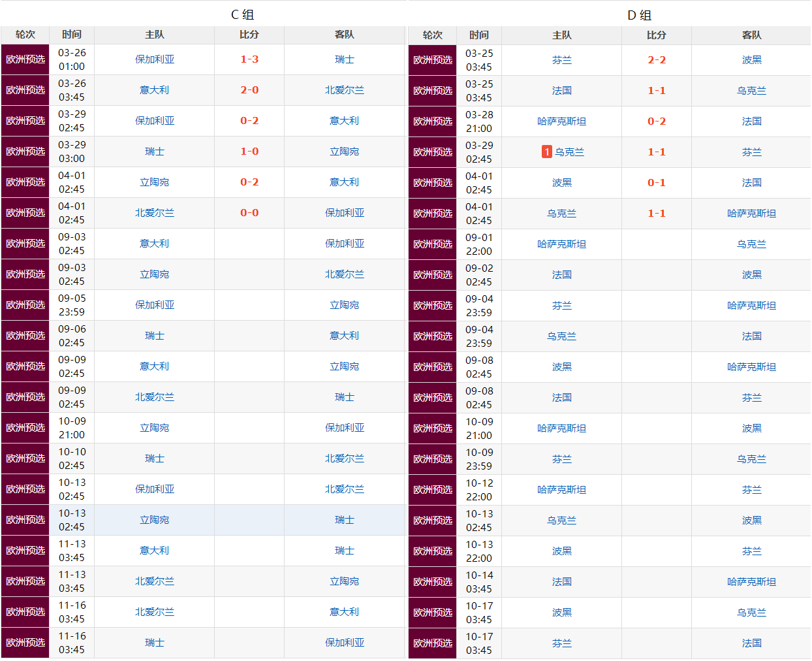This screenshot has height=661, width=812.
Task: Click 芬兰 away team in 03-29 1-1 match
Action: 752,152
